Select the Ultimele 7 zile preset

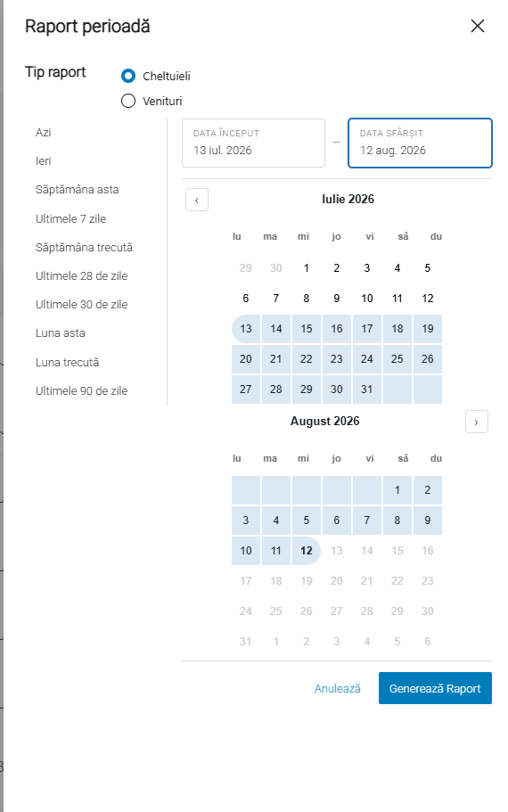(x=71, y=218)
